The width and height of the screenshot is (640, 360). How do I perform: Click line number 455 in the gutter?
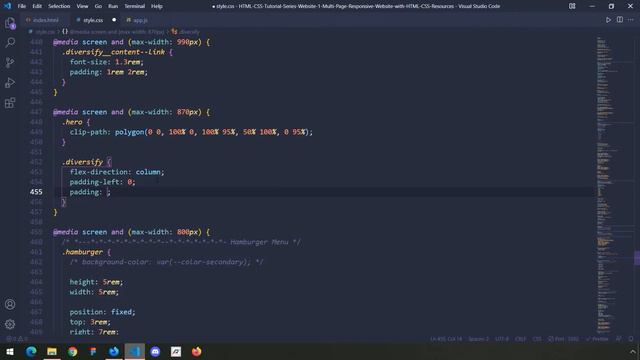[x=36, y=192]
